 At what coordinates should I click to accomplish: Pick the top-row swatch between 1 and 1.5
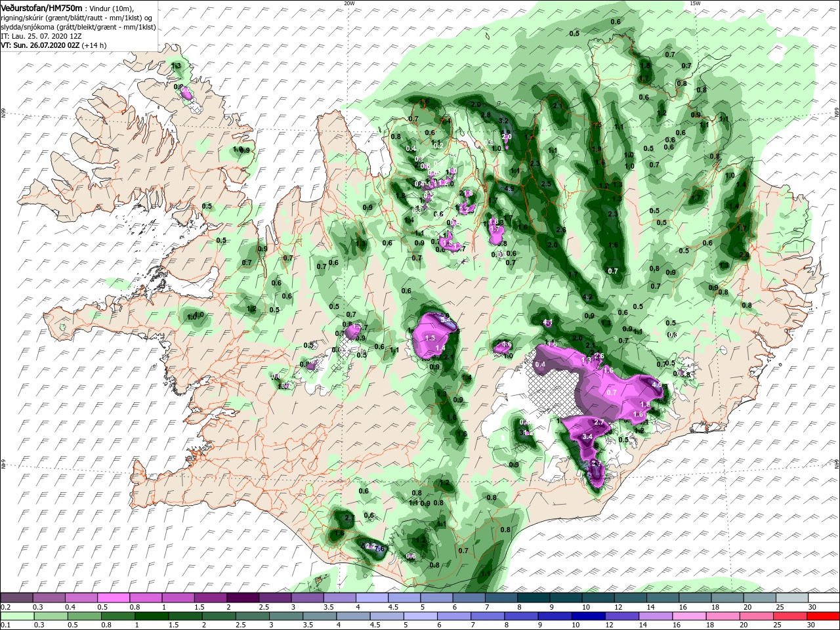click(178, 598)
